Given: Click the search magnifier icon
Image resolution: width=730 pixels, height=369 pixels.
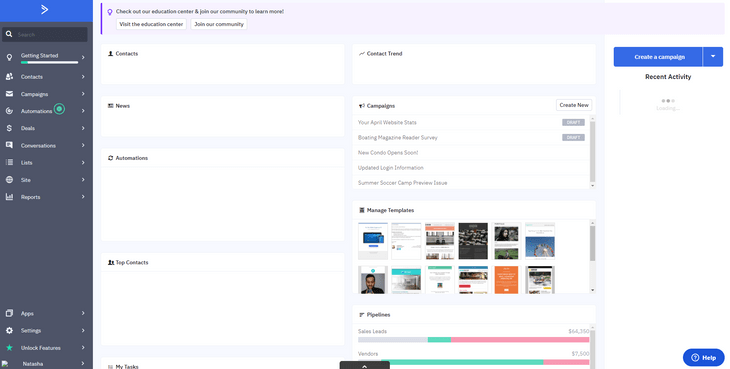Looking at the screenshot, I should [x=9, y=34].
